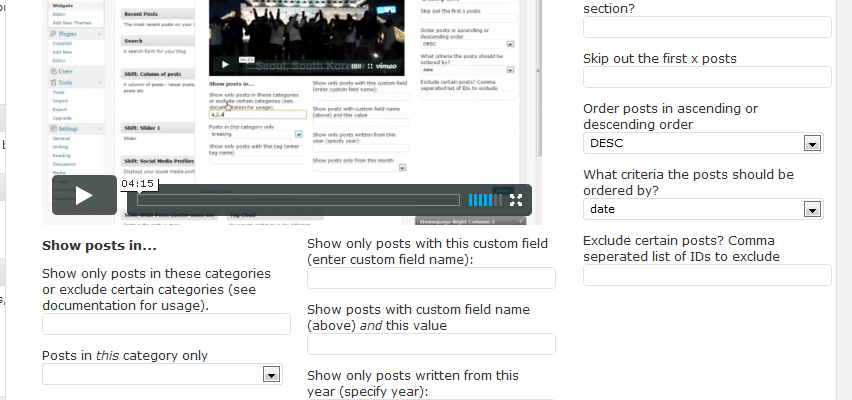This screenshot has width=852, height=400.
Task: Play the embedded tutorial video
Action: pos(84,195)
